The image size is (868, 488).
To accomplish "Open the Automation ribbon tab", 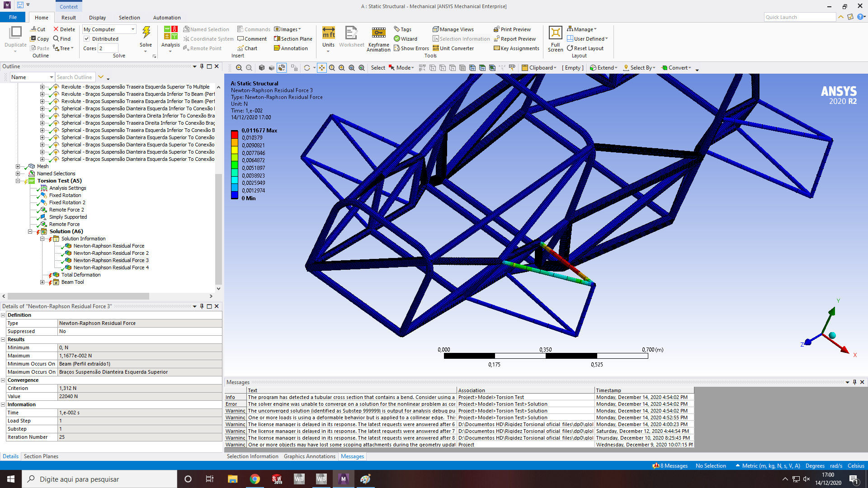I will click(x=167, y=18).
